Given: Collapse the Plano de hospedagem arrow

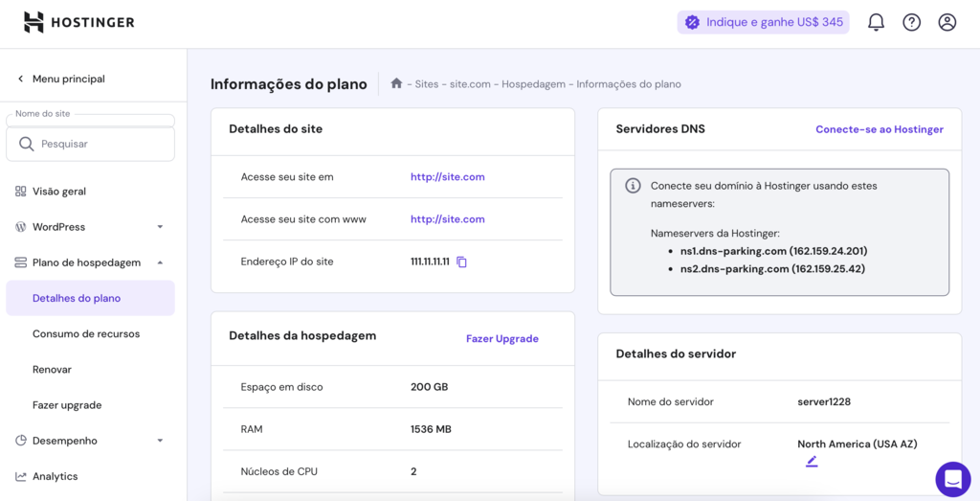Looking at the screenshot, I should coord(160,262).
